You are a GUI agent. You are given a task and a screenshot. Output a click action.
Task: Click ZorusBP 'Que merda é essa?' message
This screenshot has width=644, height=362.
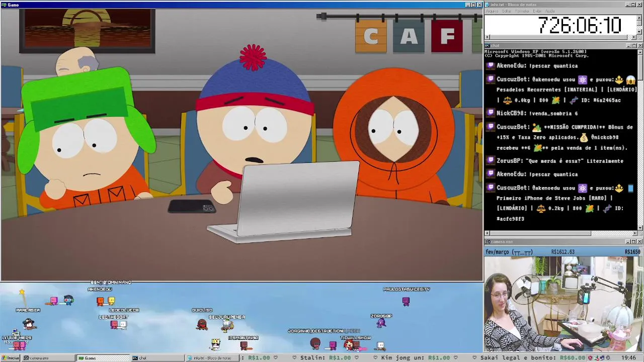560,161
